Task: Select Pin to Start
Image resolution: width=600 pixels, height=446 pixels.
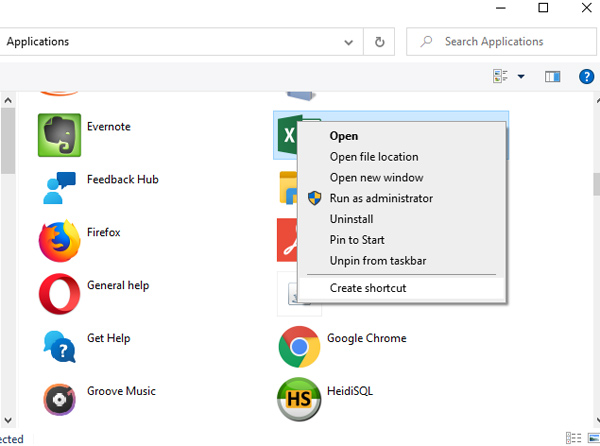Action: (x=401, y=239)
